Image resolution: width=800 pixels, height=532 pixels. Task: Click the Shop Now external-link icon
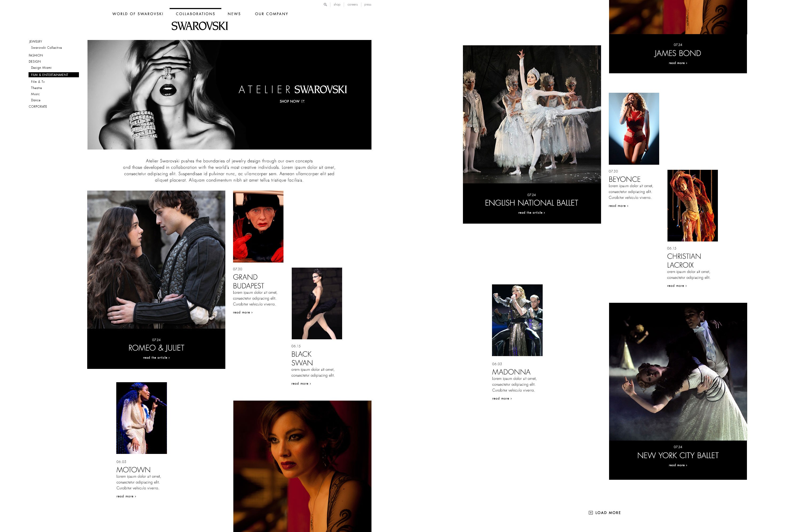click(x=303, y=102)
